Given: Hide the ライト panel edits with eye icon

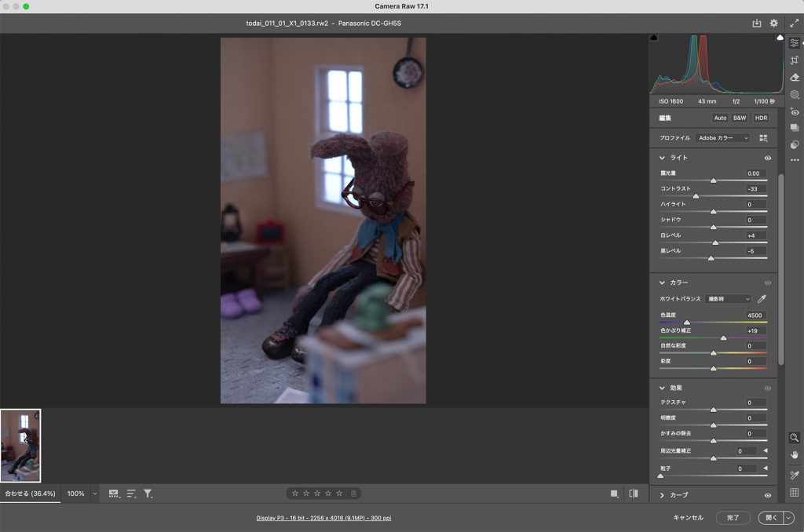Looking at the screenshot, I should pos(768,158).
